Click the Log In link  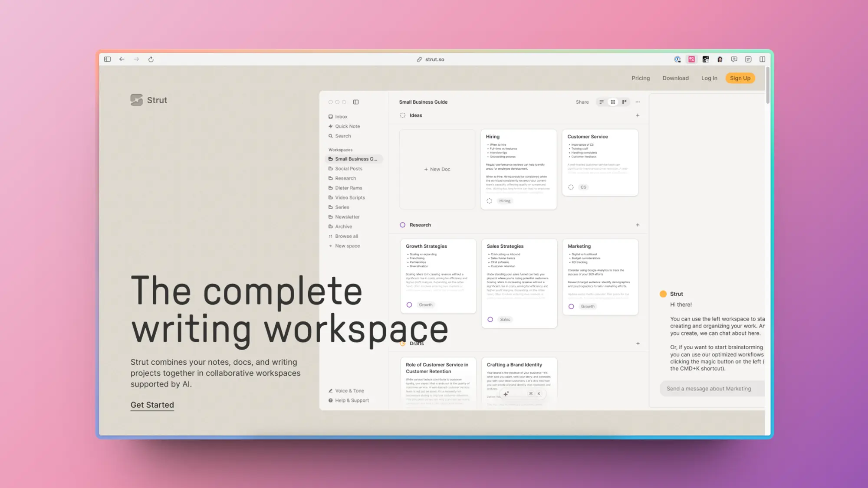tap(709, 78)
